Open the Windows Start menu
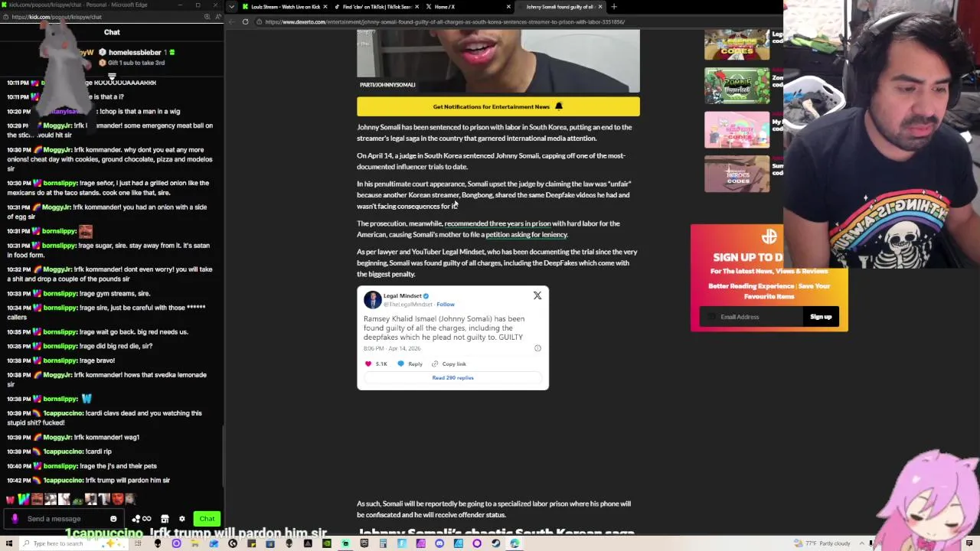This screenshot has width=980, height=551. point(9,543)
